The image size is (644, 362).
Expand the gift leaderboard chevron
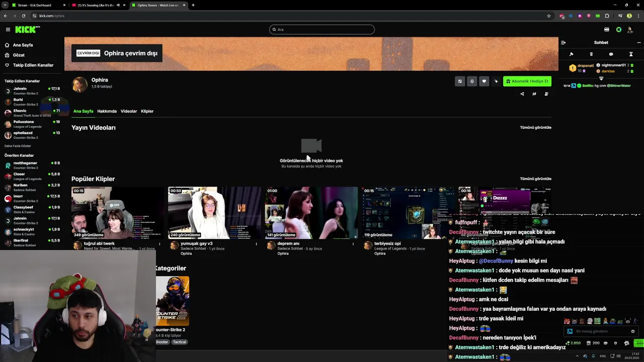tap(601, 78)
